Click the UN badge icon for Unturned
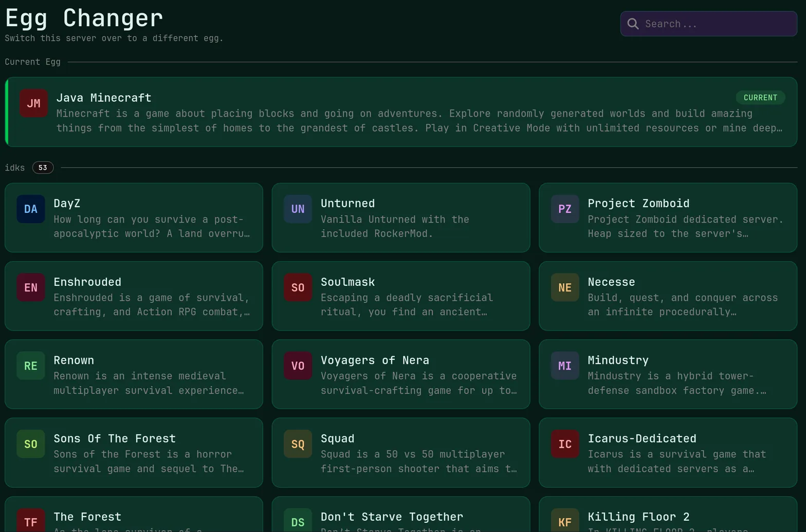Image resolution: width=806 pixels, height=532 pixels. click(x=298, y=209)
